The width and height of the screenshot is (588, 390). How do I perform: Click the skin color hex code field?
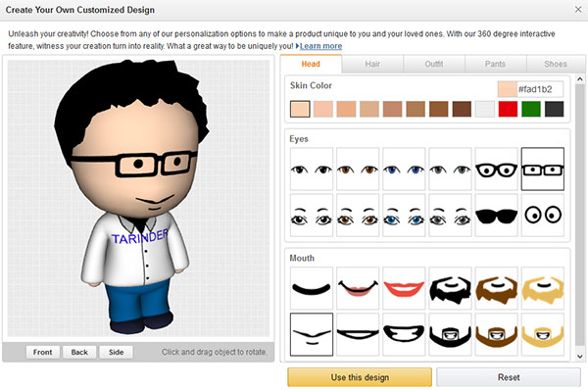coord(530,89)
